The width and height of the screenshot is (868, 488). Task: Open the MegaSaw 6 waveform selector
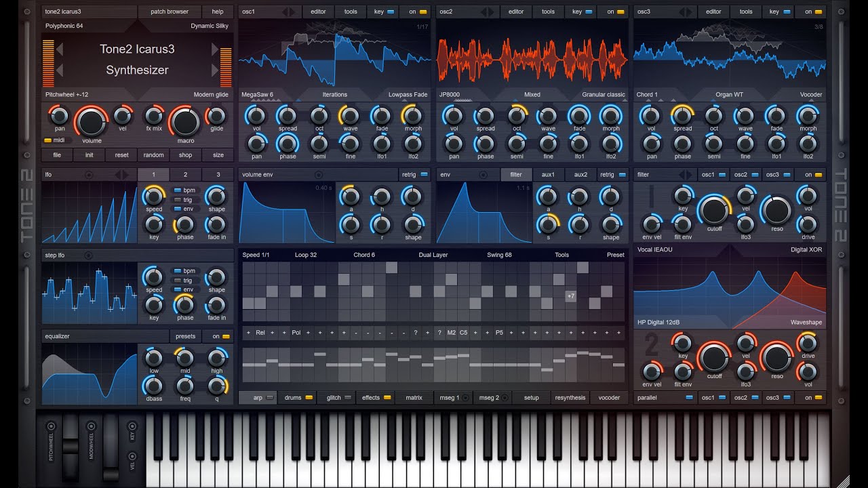[258, 95]
